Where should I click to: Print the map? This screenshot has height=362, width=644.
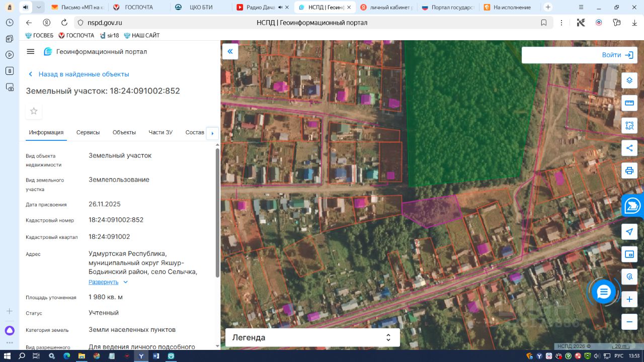[x=629, y=170]
